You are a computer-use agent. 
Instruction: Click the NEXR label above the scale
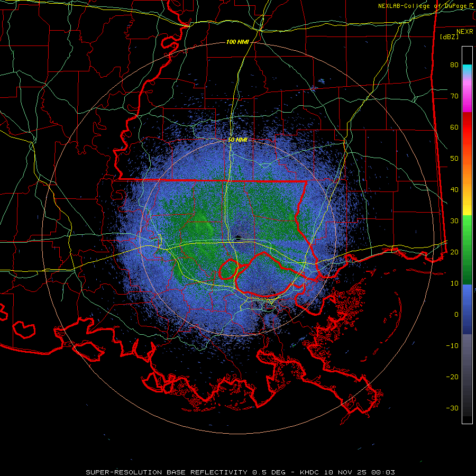tap(464, 32)
